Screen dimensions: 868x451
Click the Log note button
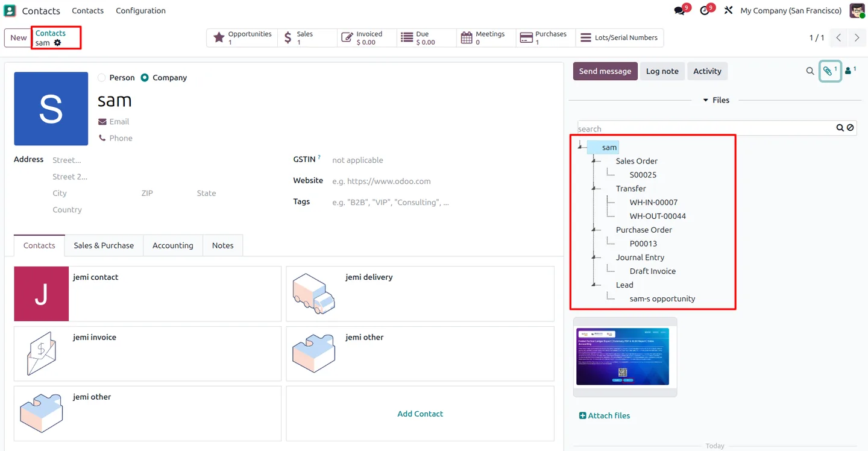tap(662, 71)
